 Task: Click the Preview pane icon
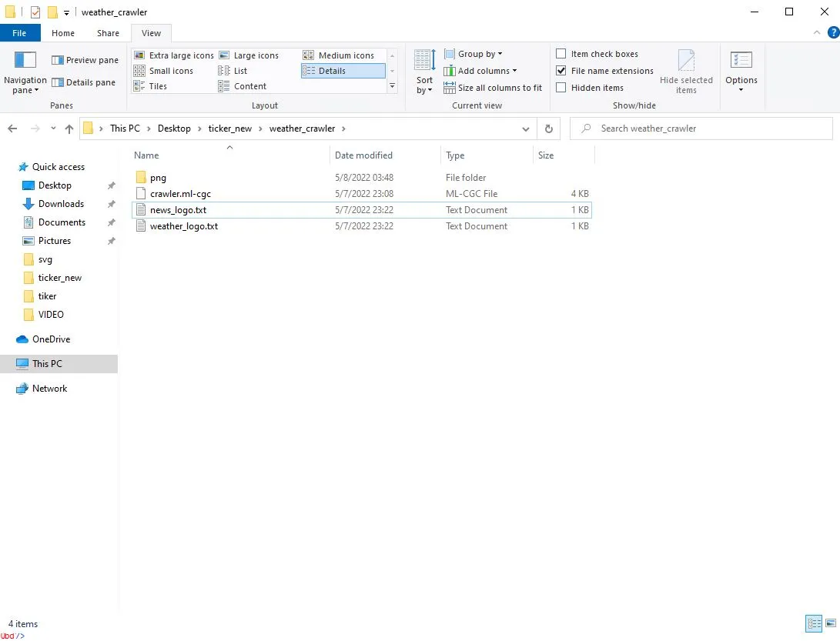tap(58, 60)
